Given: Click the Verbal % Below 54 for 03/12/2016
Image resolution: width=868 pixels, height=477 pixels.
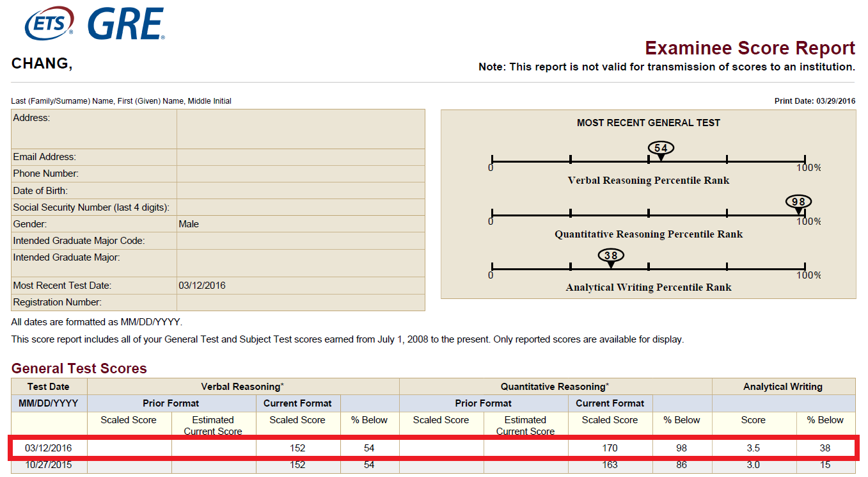Looking at the screenshot, I should pos(369,448).
